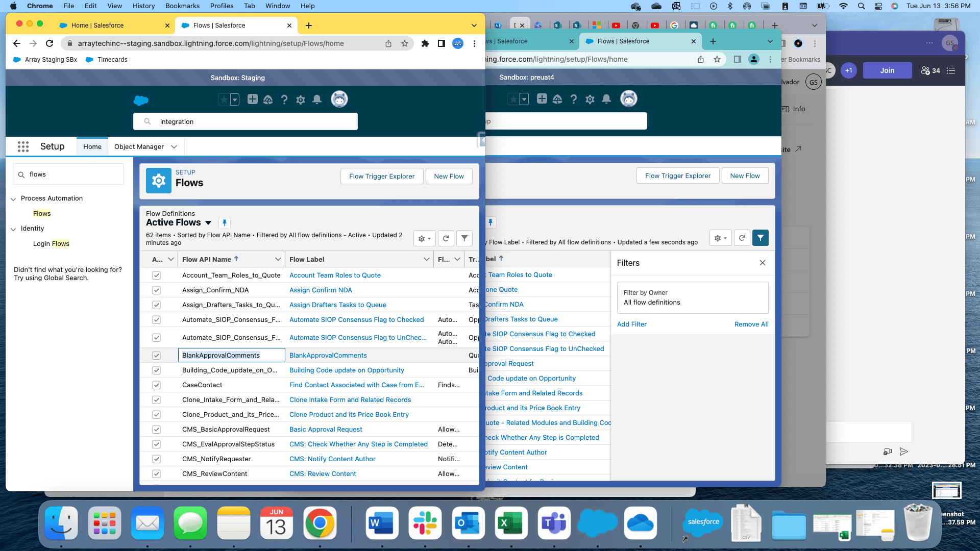980x551 pixels.
Task: Click the Setup gear in the preuat4 header
Action: coord(590,99)
